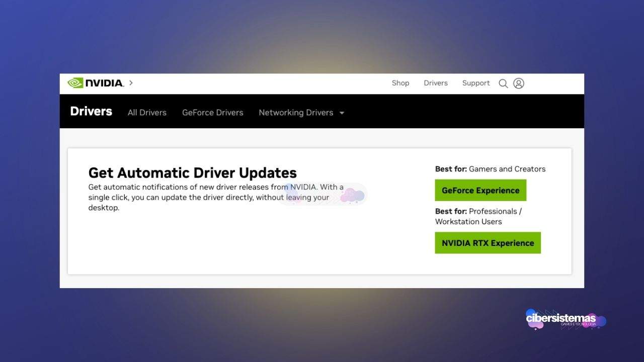Click the NVIDIA RTX Experience button
The width and height of the screenshot is (644, 362).
click(488, 243)
